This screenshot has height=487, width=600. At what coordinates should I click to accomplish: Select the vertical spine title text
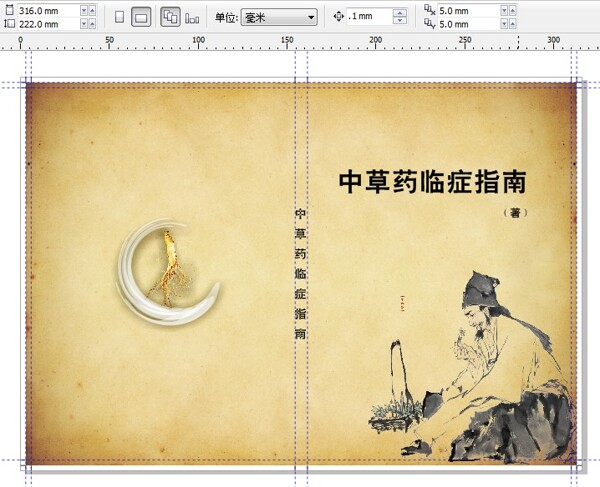coord(300,274)
